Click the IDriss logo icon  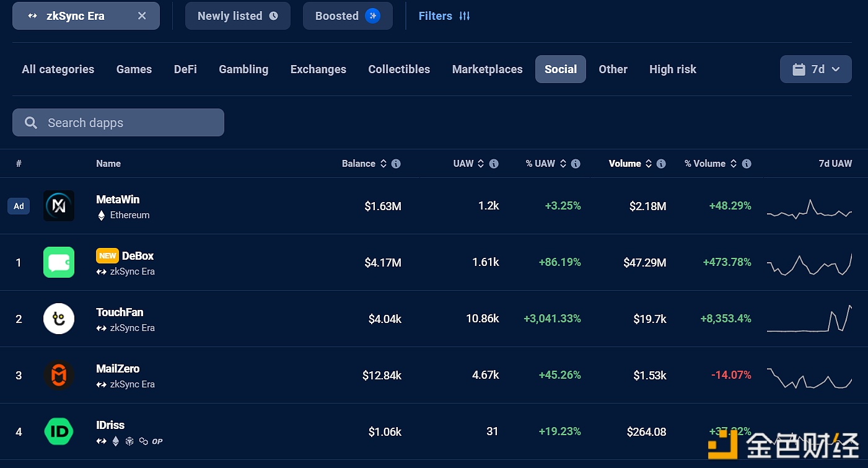click(x=59, y=431)
